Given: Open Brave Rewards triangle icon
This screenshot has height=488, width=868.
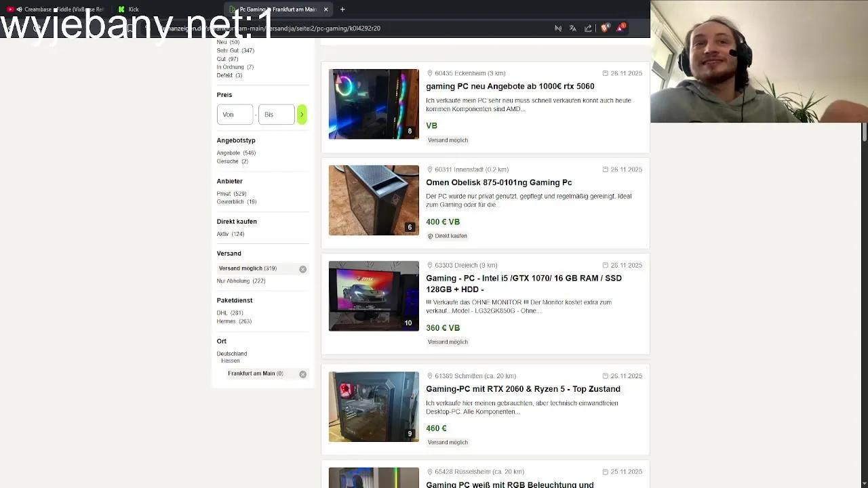Looking at the screenshot, I should coord(620,28).
